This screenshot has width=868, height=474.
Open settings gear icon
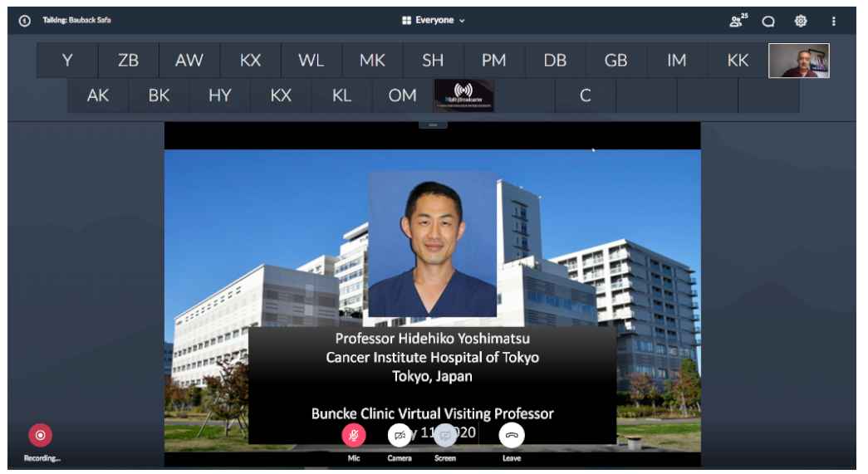801,21
